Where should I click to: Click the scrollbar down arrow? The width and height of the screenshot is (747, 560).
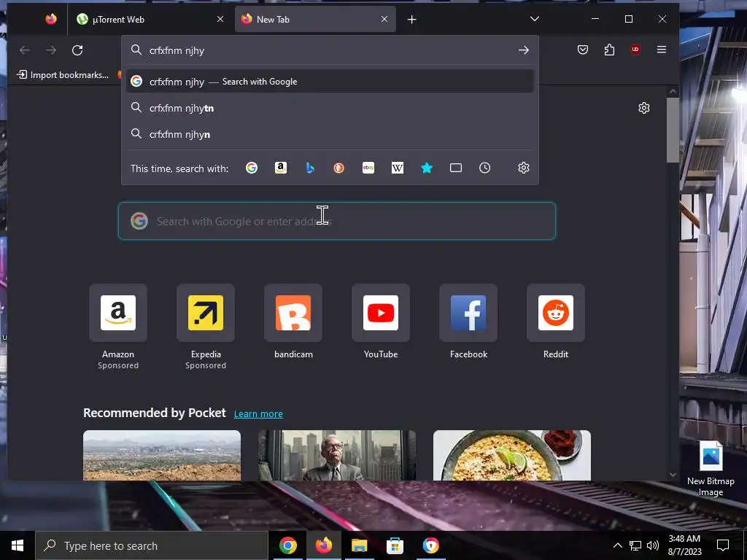tap(673, 474)
